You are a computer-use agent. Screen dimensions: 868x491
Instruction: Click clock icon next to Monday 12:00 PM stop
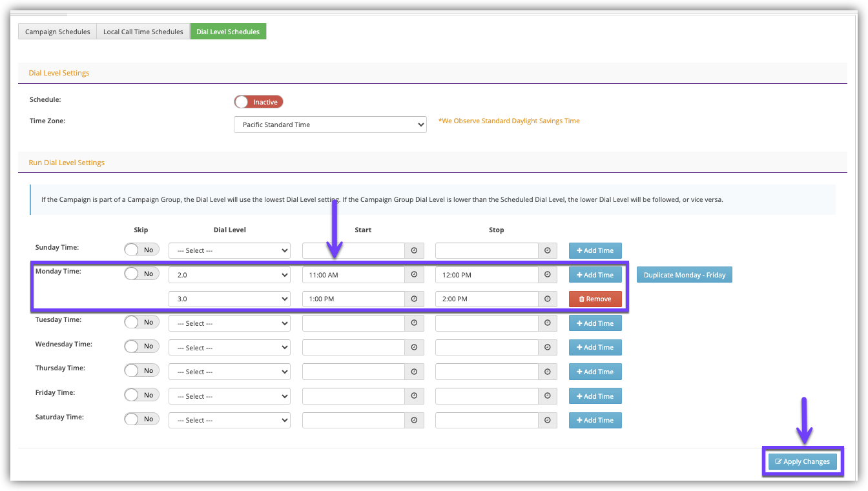coord(548,275)
